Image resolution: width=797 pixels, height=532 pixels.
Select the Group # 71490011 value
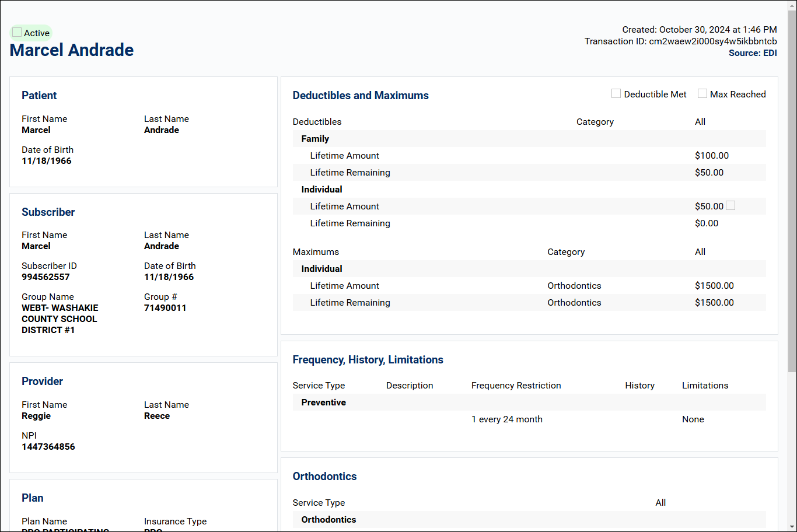pos(165,307)
